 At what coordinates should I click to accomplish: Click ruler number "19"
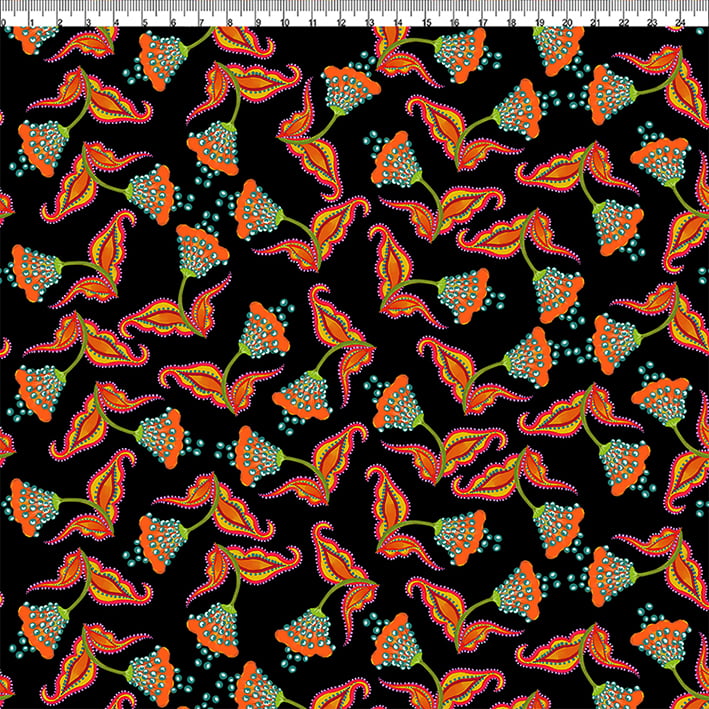click(539, 23)
